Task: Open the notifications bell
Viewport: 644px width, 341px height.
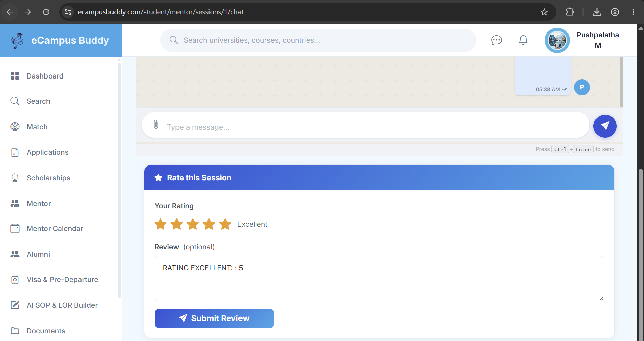Action: pos(523,40)
